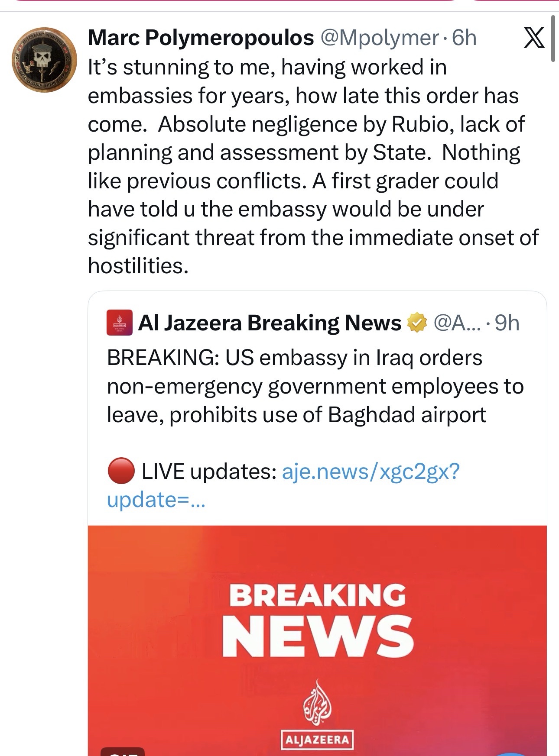
Task: Open the tweet's 6h timestamp
Action: point(464,38)
